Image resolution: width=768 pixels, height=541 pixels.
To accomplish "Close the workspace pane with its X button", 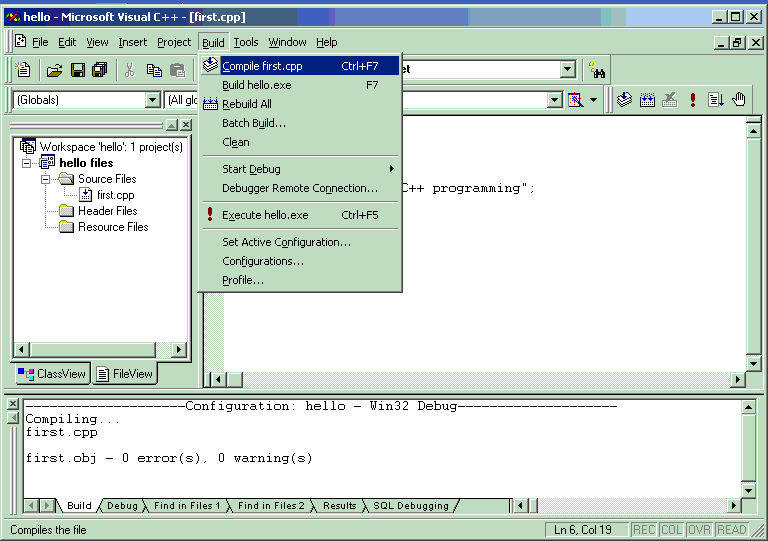I will click(186, 125).
